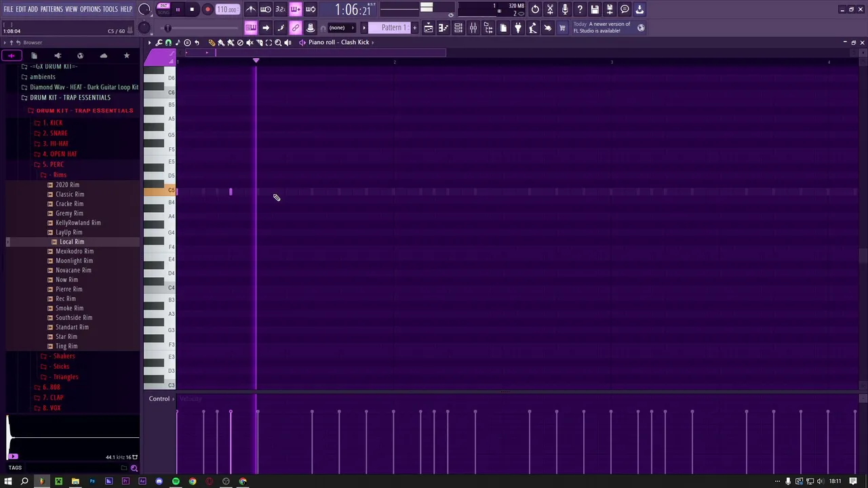The height and width of the screenshot is (488, 868).
Task: Open the Mixer view from toolbar
Action: (473, 28)
